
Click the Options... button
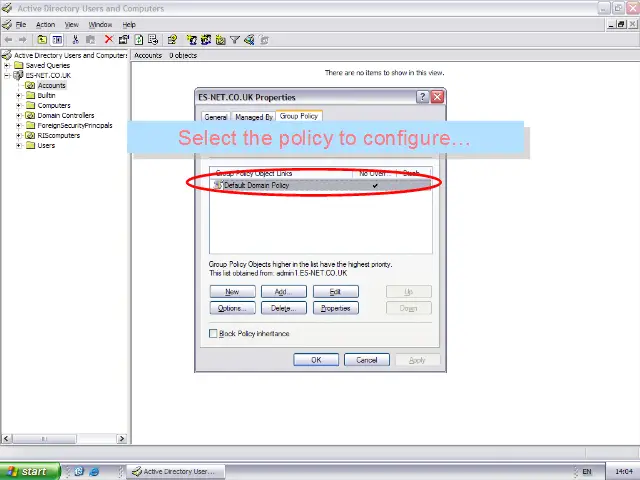point(232,308)
